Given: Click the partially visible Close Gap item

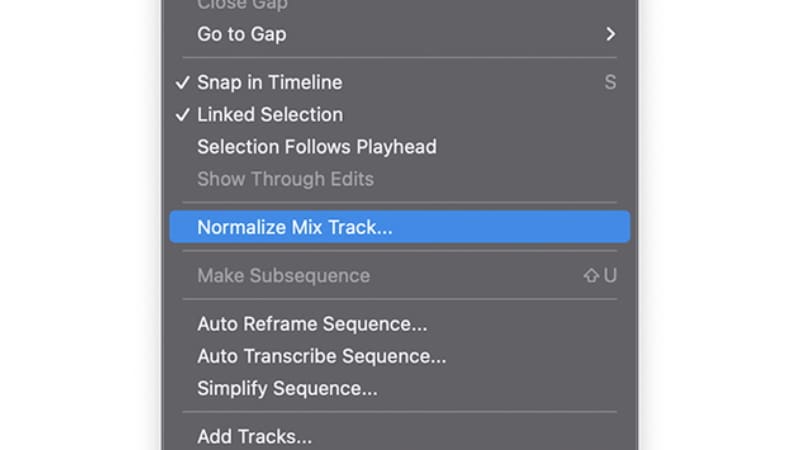Looking at the screenshot, I should tap(242, 5).
